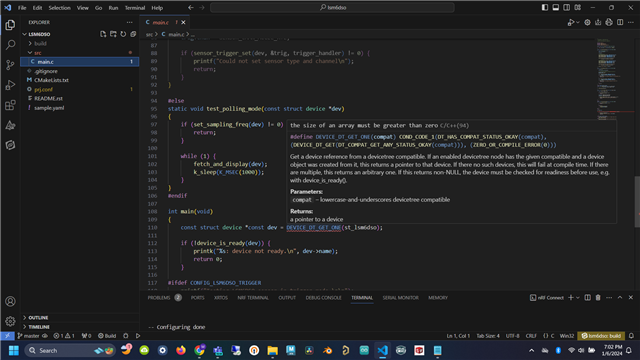This screenshot has width=640, height=360.
Task: Click Tab Size: 4 indicator
Action: 488,336
